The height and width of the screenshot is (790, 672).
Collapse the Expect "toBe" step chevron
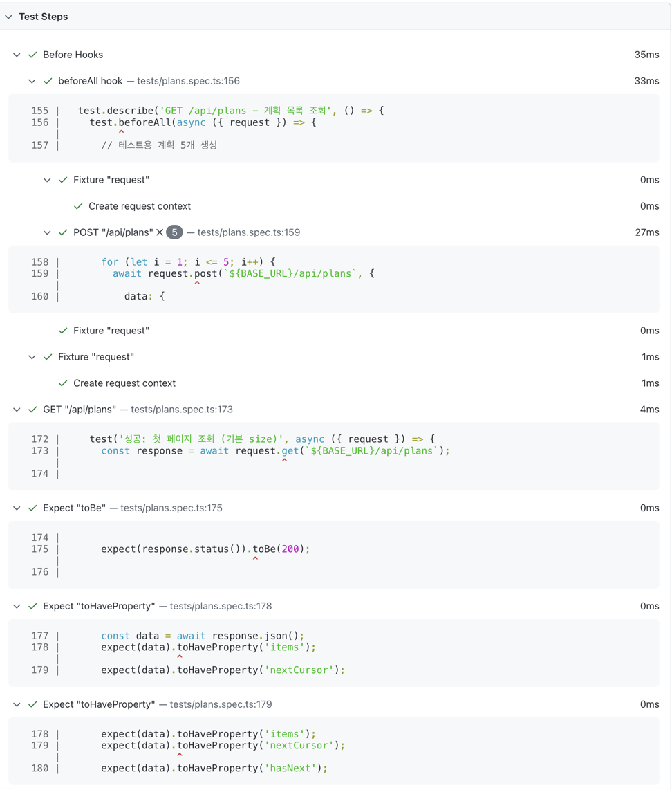(x=17, y=508)
